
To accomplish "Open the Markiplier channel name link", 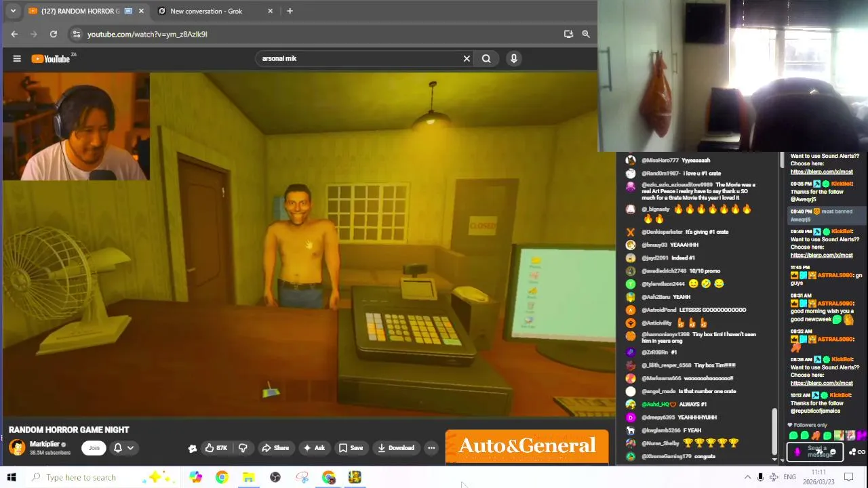I will (x=45, y=444).
